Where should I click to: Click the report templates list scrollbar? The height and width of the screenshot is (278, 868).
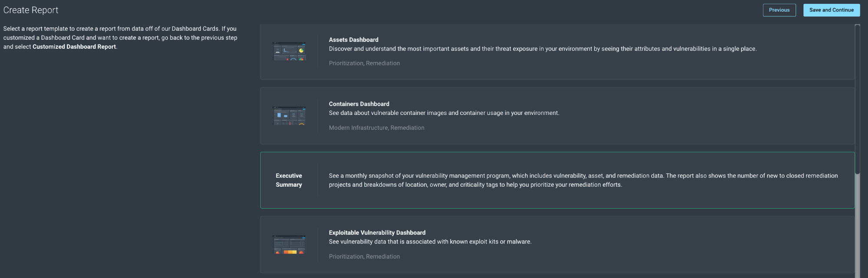click(857, 100)
